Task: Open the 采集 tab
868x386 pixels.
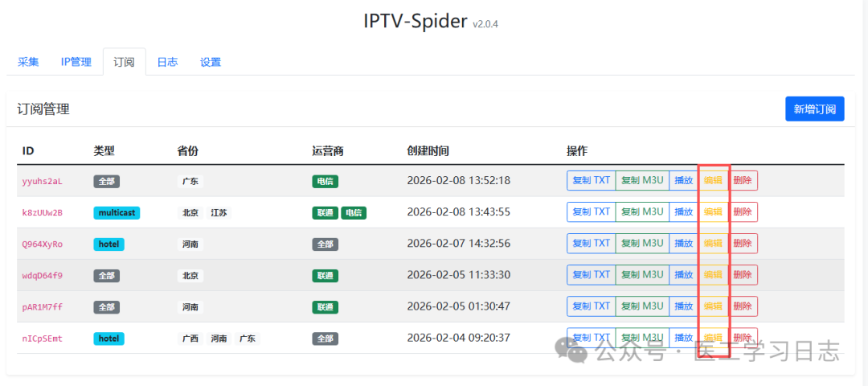Action: [28, 62]
